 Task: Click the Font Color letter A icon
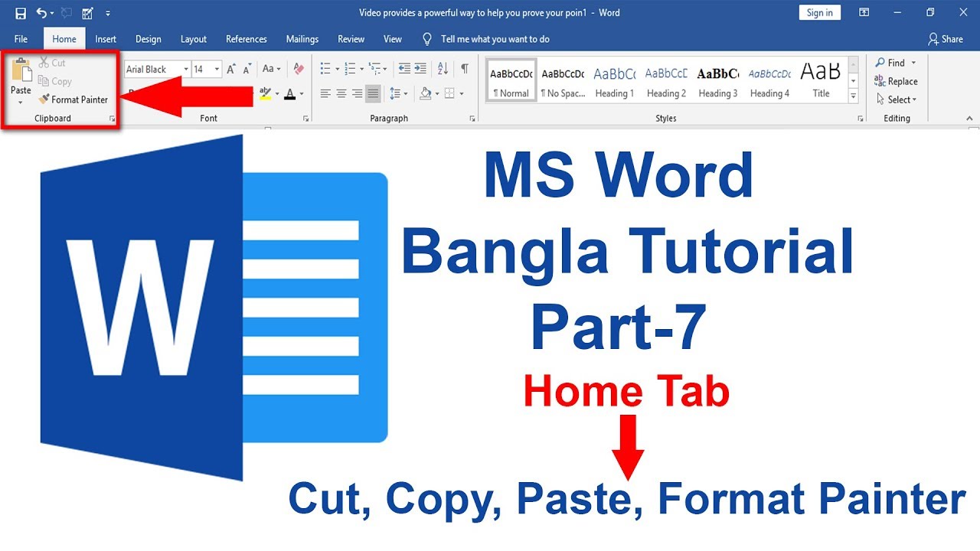pos(289,93)
